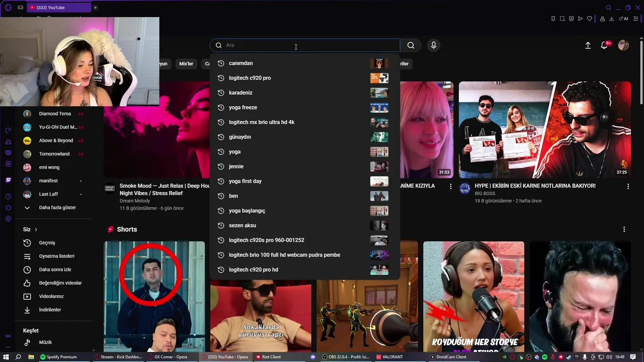Open Tomorrowland subscription channel

click(54, 154)
